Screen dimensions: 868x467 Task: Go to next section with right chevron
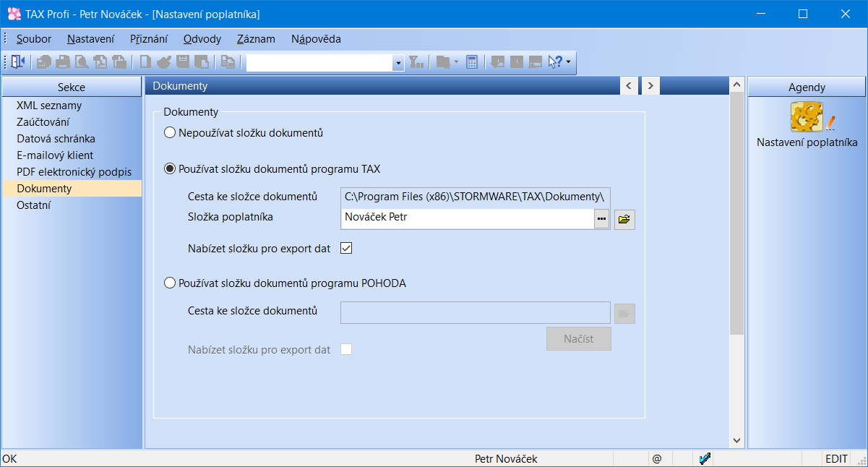(651, 86)
